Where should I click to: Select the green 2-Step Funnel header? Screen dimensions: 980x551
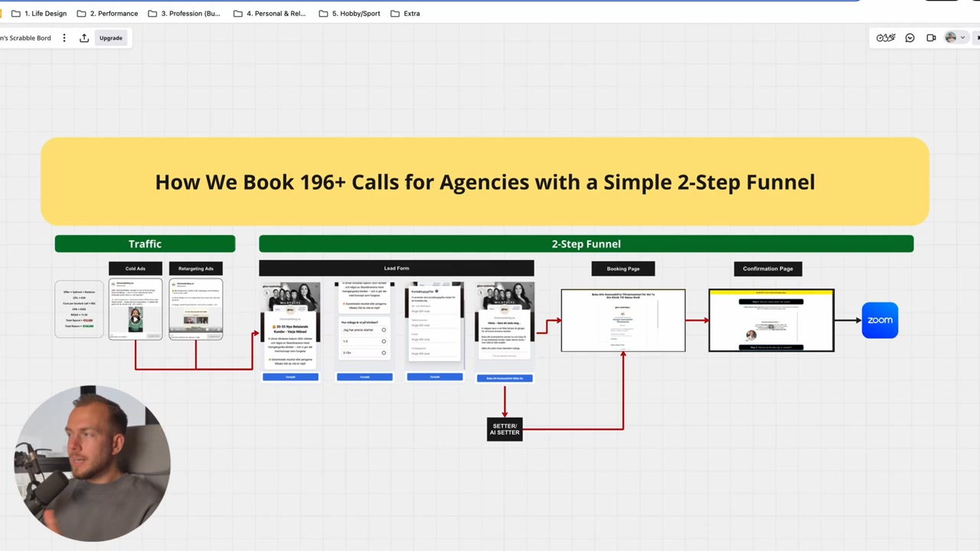[x=586, y=243]
